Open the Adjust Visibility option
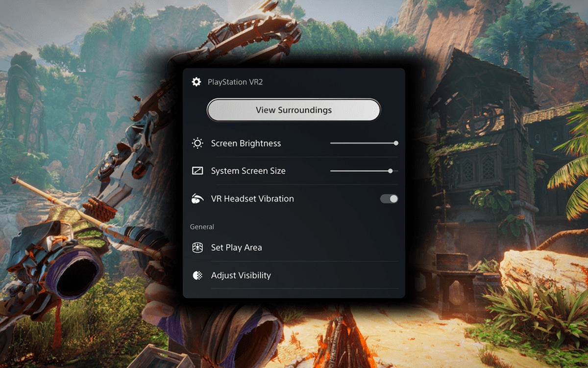588x368 pixels. tap(241, 275)
